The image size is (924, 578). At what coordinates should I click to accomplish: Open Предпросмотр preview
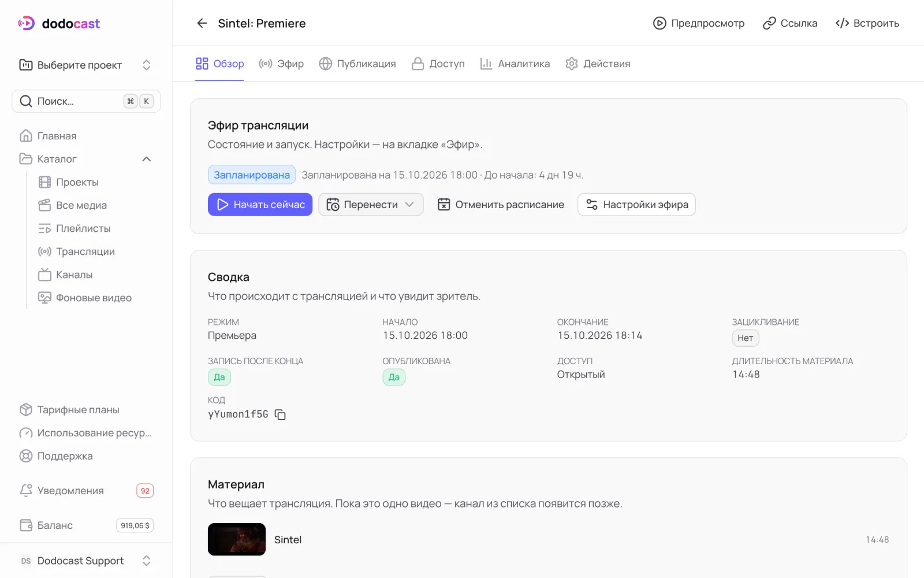point(699,23)
